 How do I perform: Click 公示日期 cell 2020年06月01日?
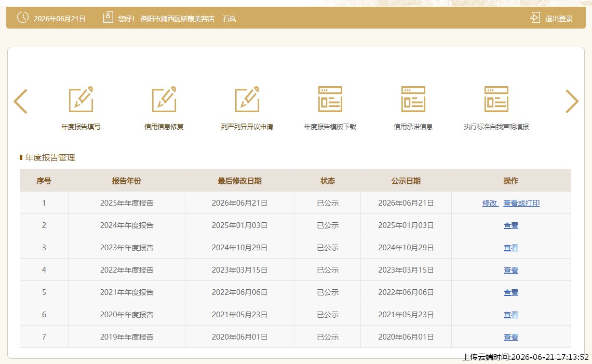[x=406, y=336]
